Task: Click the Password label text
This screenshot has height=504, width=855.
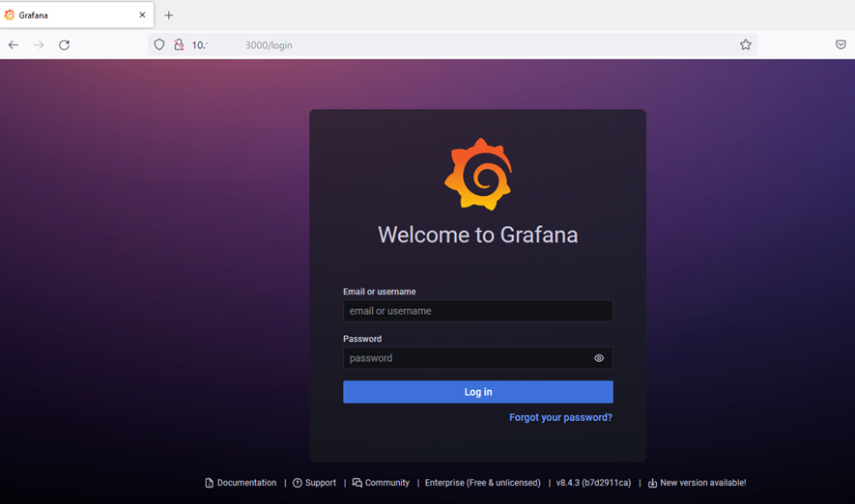Action: pyautogui.click(x=362, y=339)
